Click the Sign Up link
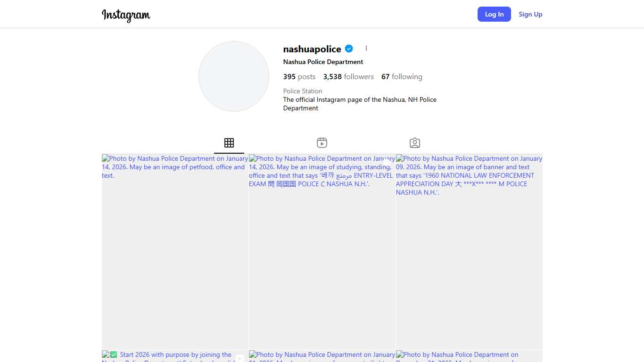 530,14
